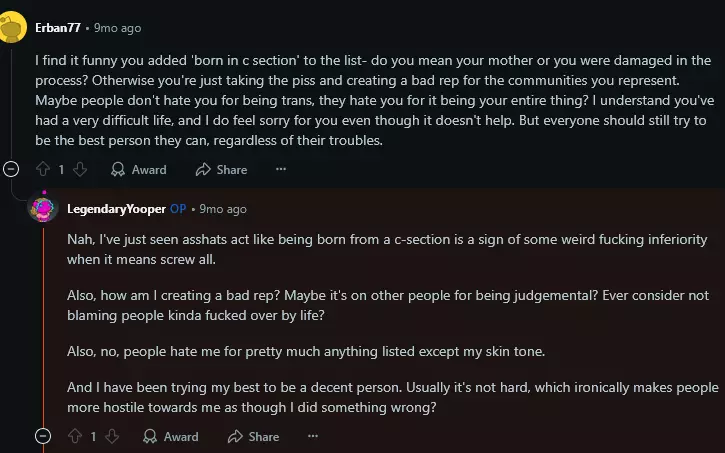The height and width of the screenshot is (453, 725).
Task: Downvote Erban77's comment
Action: pos(80,170)
